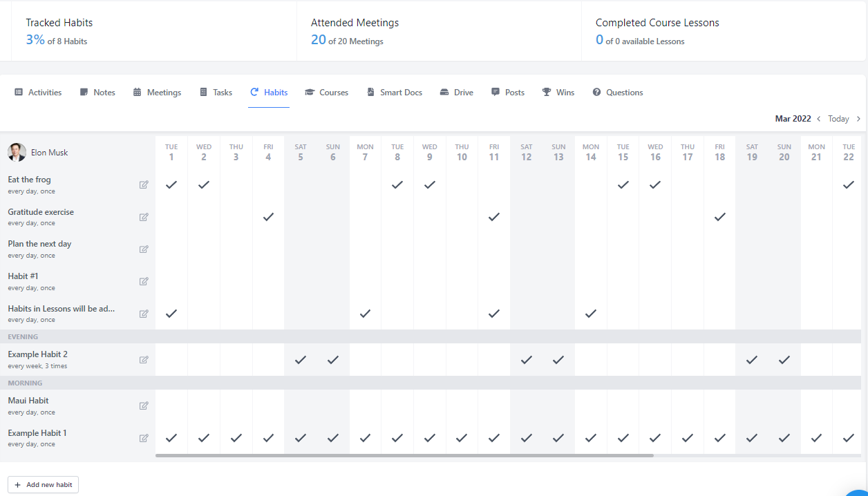868x496 pixels.
Task: Edit Example Habit 1 via its pencil icon
Action: click(144, 437)
